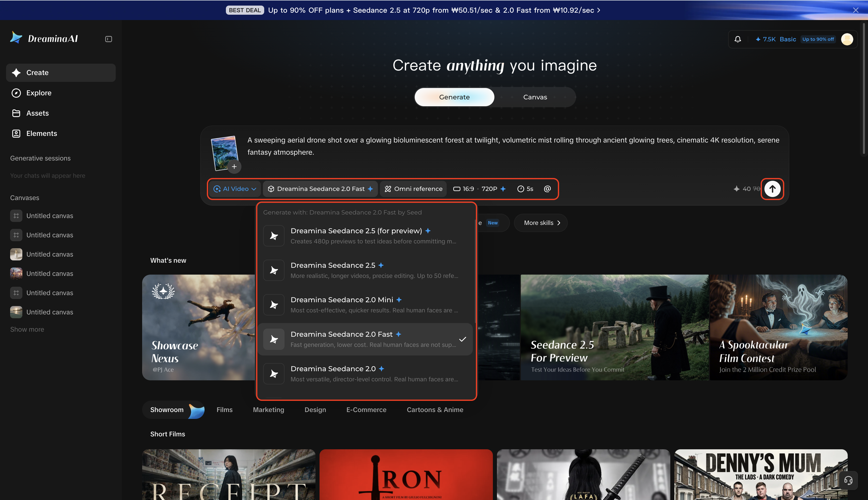The height and width of the screenshot is (500, 868).
Task: Open the Cartoons & Anime tab
Action: pyautogui.click(x=435, y=410)
